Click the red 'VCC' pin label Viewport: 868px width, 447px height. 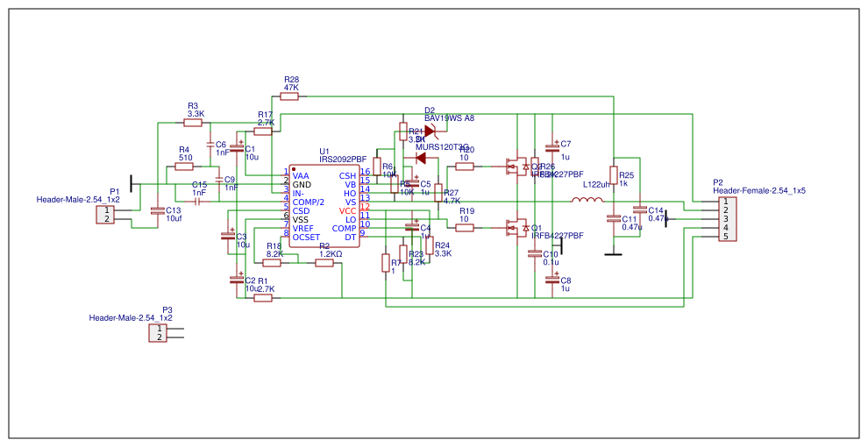click(348, 211)
